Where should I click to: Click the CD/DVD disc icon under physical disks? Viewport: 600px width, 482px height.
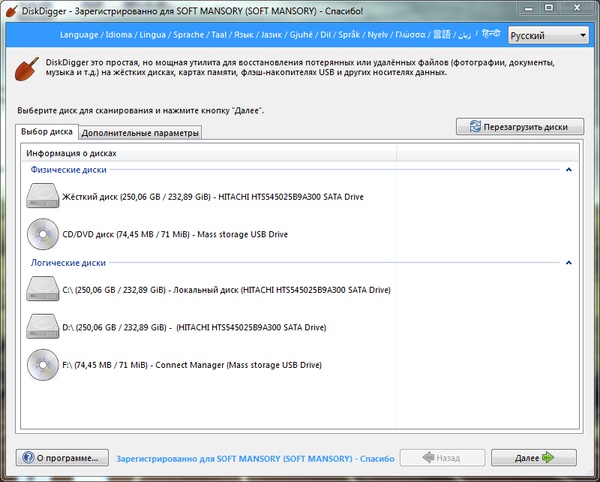(x=43, y=234)
